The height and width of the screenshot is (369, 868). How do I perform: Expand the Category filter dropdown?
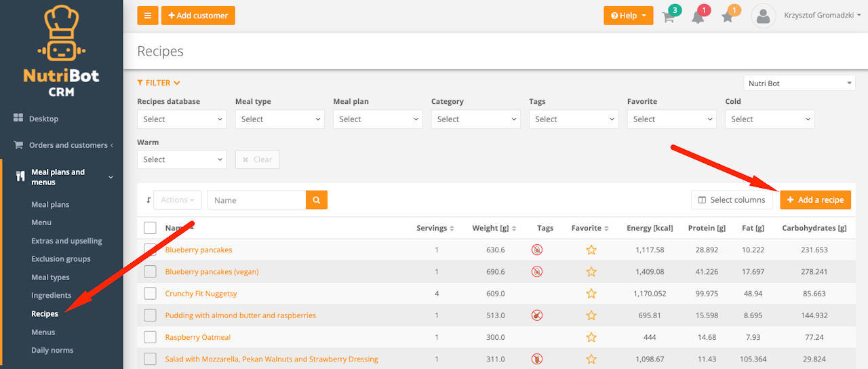pos(475,119)
